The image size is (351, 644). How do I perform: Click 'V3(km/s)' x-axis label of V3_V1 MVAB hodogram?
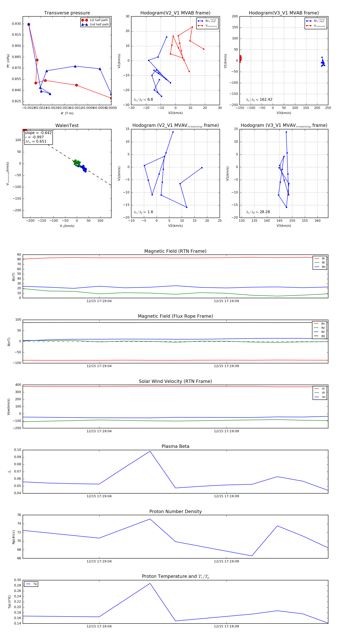point(284,113)
